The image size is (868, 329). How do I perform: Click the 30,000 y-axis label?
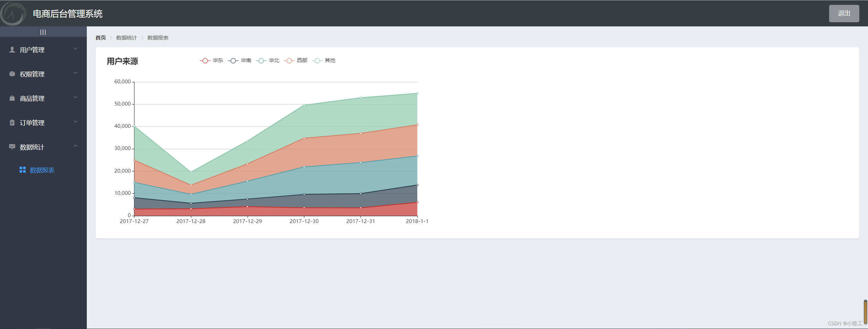[x=123, y=148]
